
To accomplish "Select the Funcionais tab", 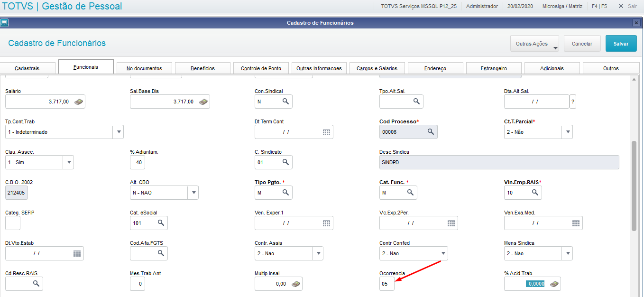I will coord(86,67).
